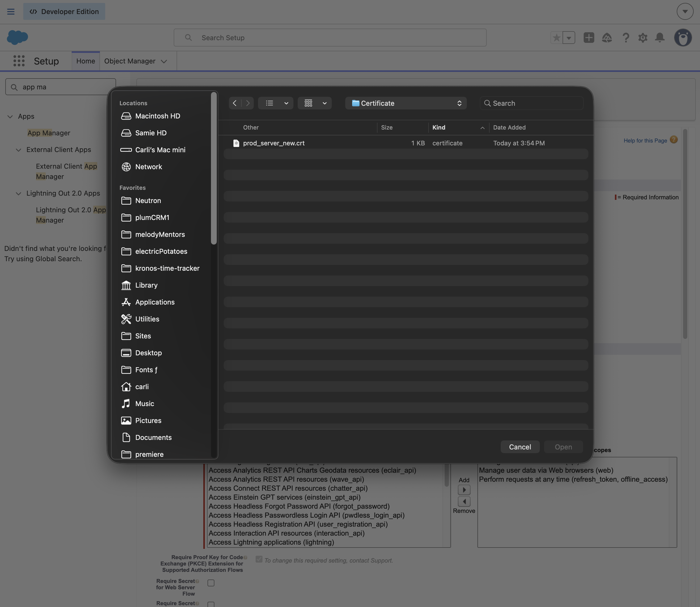
Task: Toggle Require Secret for Web Server Flow
Action: [211, 583]
